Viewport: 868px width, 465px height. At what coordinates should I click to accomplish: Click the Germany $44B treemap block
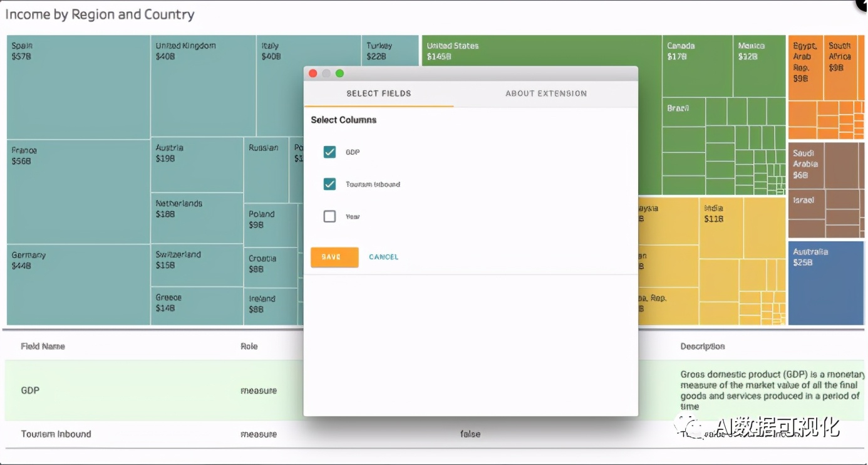[78, 285]
